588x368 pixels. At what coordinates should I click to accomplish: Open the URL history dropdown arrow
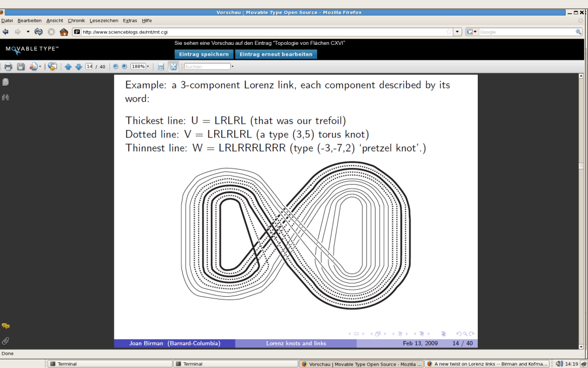457,32
